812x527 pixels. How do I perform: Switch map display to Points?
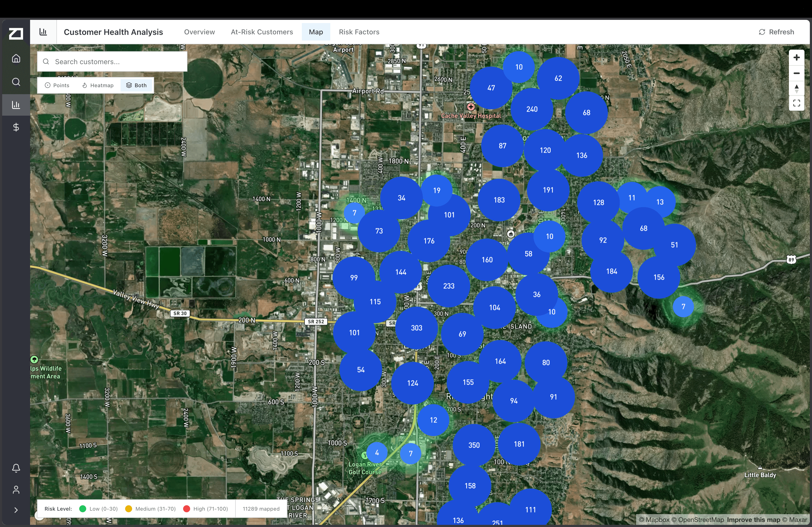[x=57, y=85]
